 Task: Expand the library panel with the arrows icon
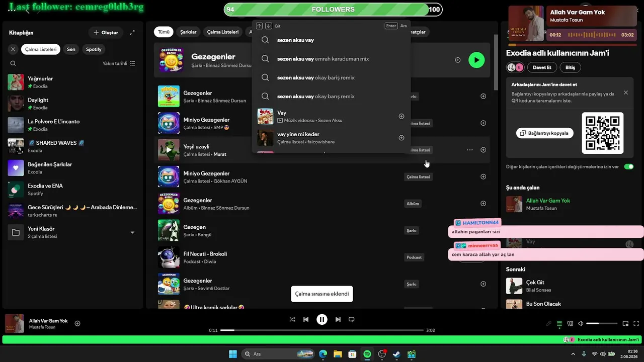point(132,33)
